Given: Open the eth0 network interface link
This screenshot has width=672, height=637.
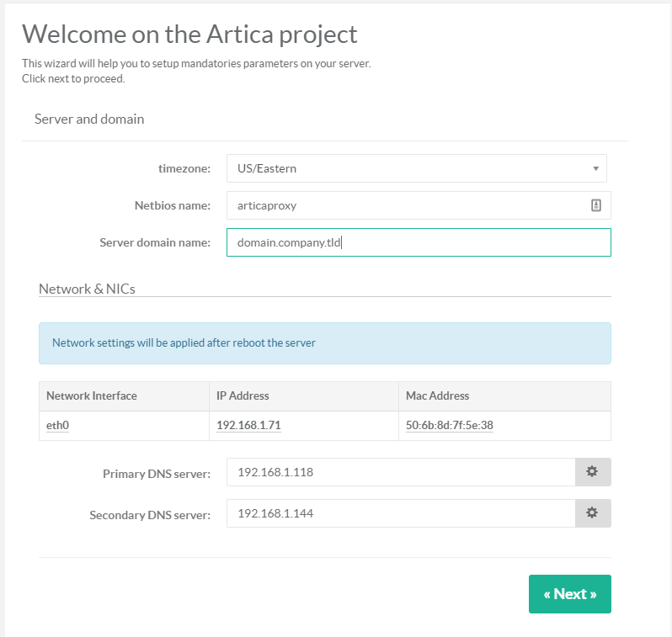Looking at the screenshot, I should point(57,426).
